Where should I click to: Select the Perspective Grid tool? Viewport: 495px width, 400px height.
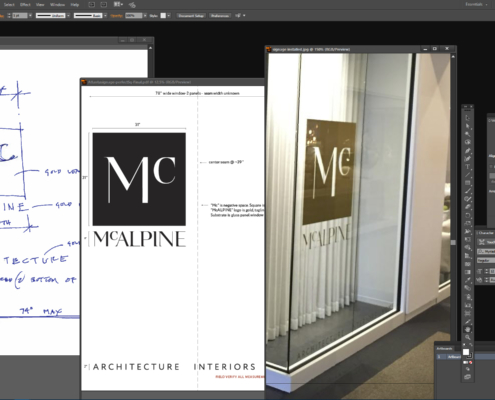(x=468, y=256)
